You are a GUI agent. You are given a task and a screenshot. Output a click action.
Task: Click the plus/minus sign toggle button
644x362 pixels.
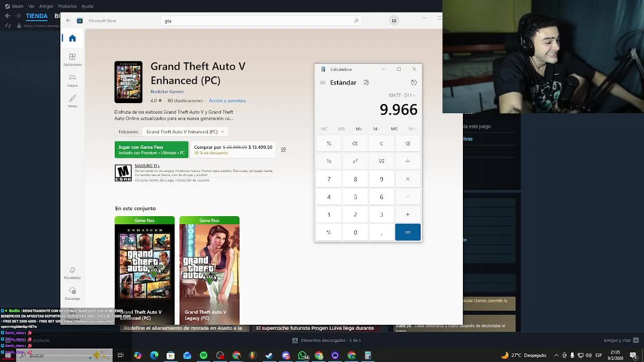point(329,232)
